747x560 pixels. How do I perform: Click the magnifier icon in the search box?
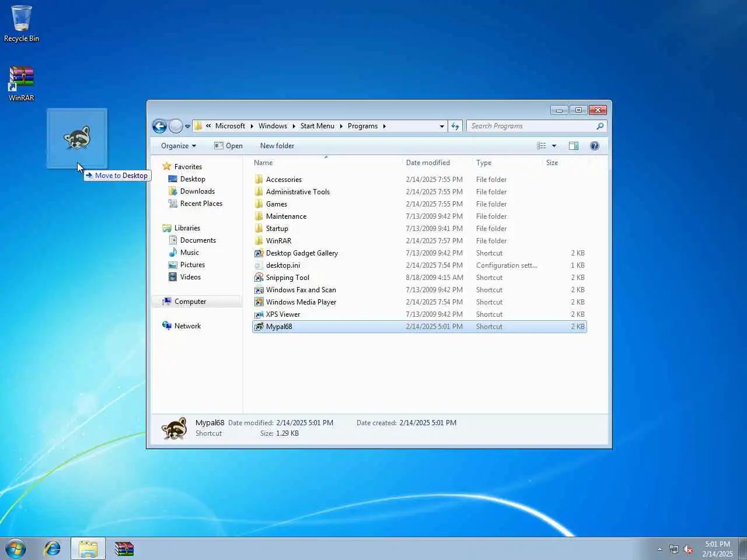point(600,126)
